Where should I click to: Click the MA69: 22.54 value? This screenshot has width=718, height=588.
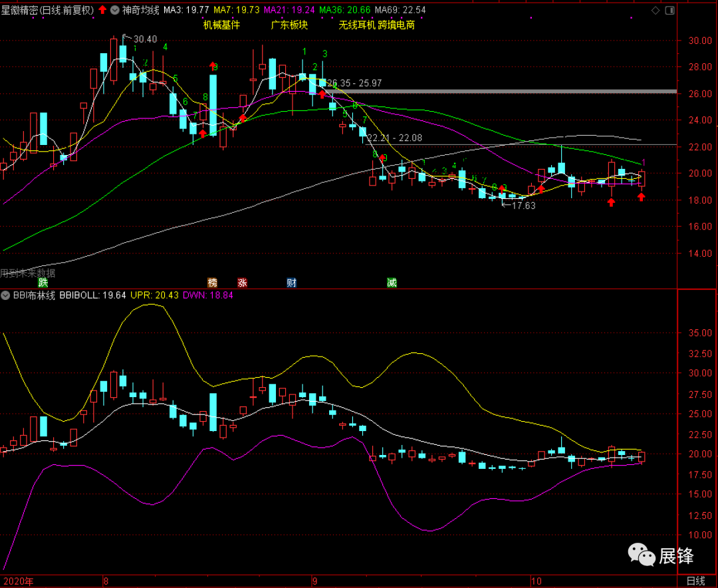400,10
